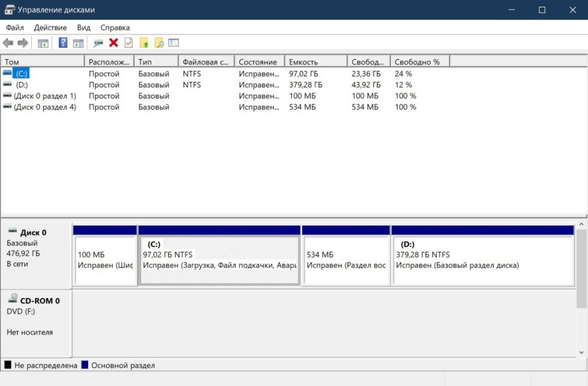Click the blue Help question mark icon
588x386 pixels.
(62, 43)
